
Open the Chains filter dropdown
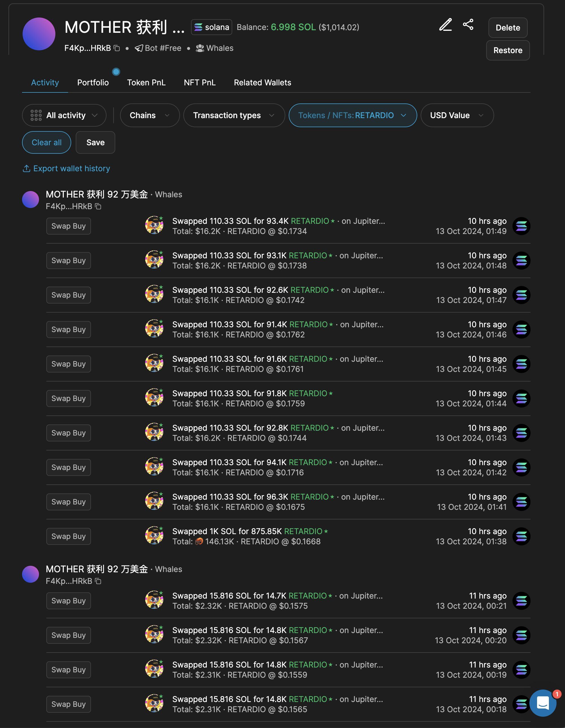tap(149, 115)
